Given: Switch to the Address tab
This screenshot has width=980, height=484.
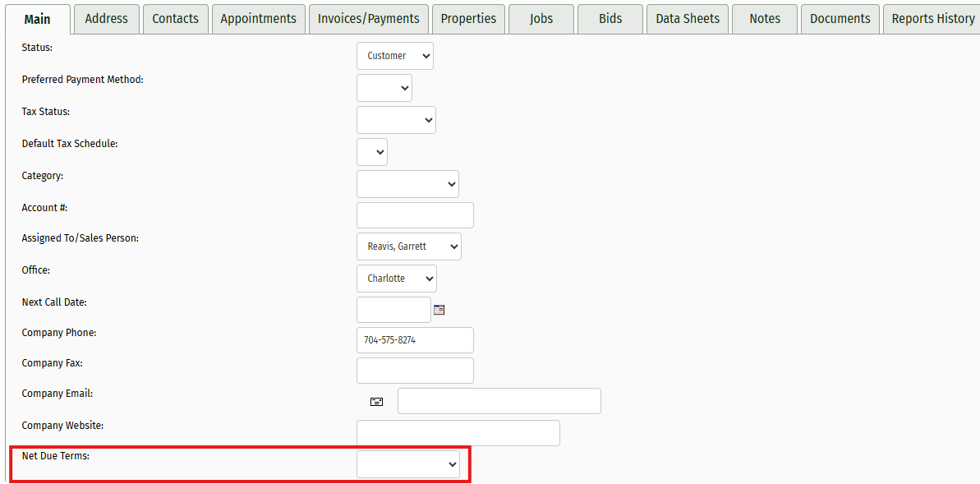Looking at the screenshot, I should [x=107, y=18].
